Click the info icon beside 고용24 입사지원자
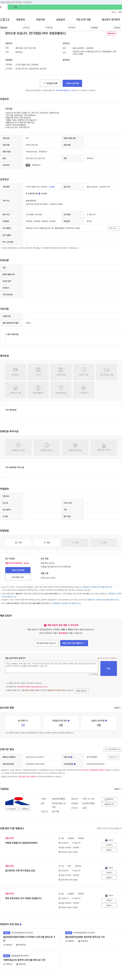 click(106, 721)
